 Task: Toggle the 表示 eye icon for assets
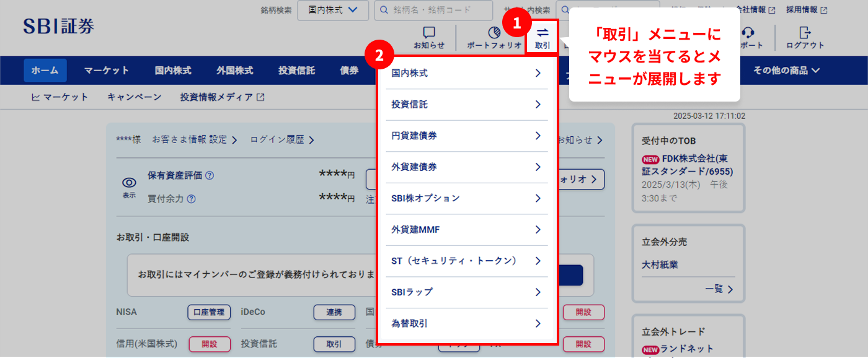[129, 183]
